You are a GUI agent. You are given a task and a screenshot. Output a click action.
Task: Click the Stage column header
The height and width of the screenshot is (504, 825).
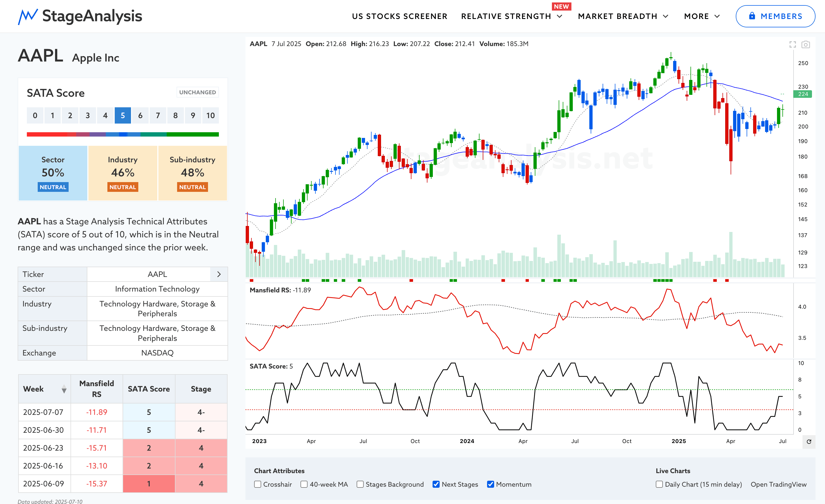point(201,389)
